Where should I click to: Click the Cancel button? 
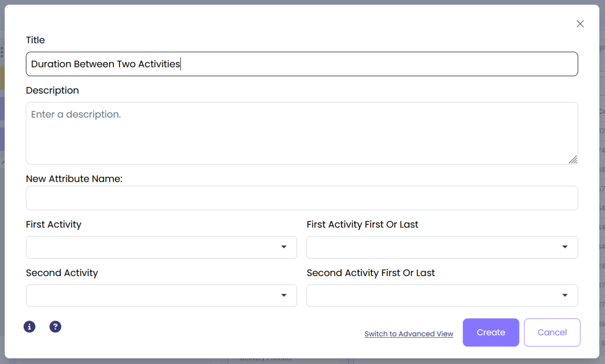tap(552, 332)
